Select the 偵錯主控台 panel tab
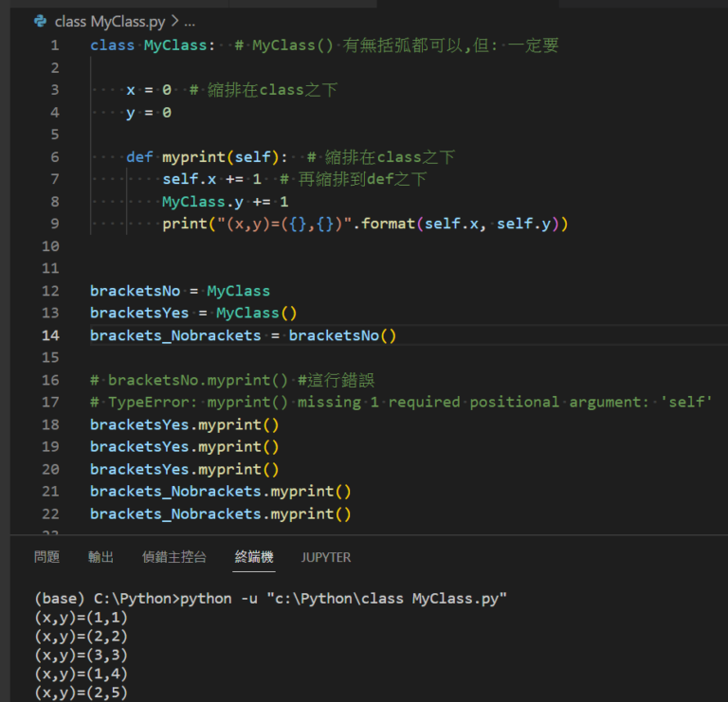This screenshot has width=728, height=702. [173, 557]
